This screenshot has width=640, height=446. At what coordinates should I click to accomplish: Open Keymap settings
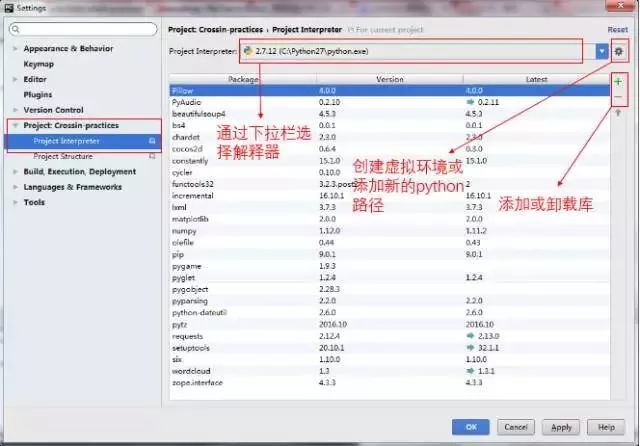(x=39, y=64)
